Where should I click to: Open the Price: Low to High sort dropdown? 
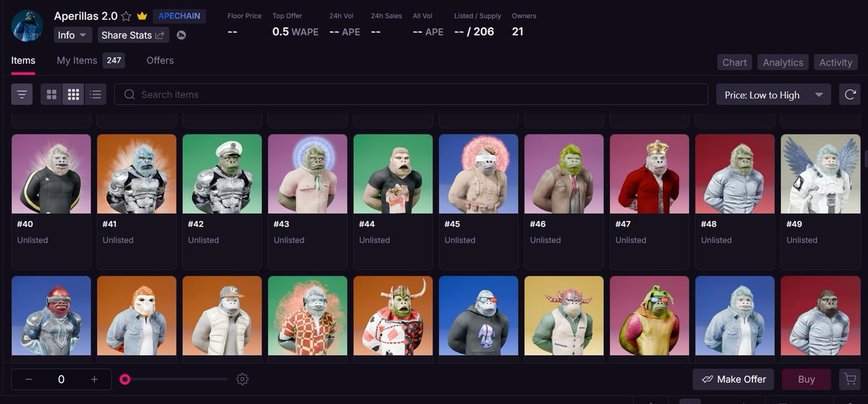(773, 95)
